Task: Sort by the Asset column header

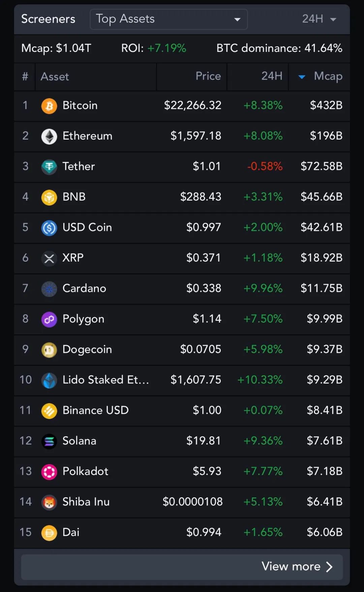Action: (55, 77)
